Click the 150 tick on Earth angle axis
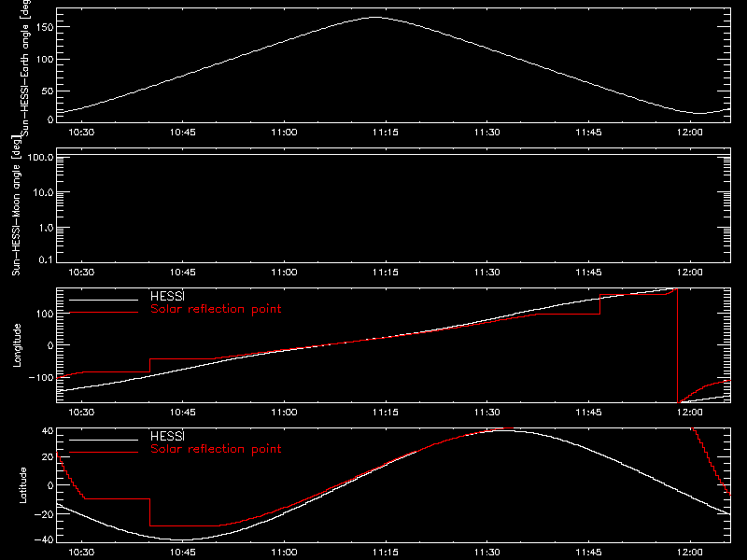The width and height of the screenshot is (747, 560). click(x=45, y=27)
